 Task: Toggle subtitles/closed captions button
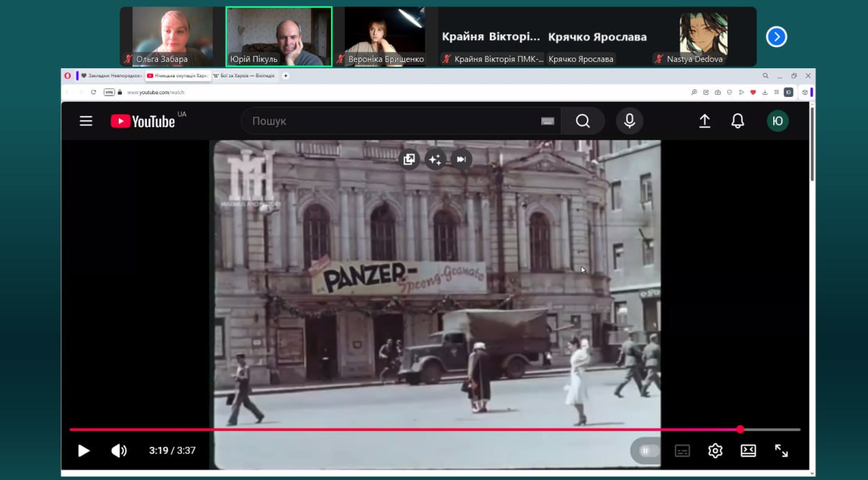click(682, 450)
